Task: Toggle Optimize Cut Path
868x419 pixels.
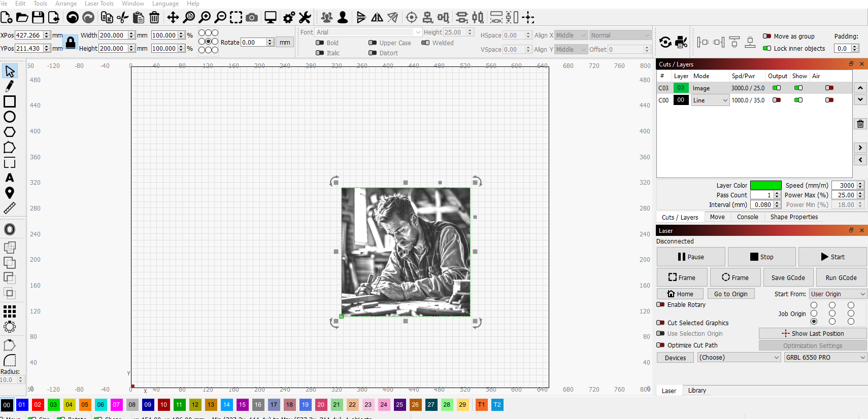Action: coord(660,345)
